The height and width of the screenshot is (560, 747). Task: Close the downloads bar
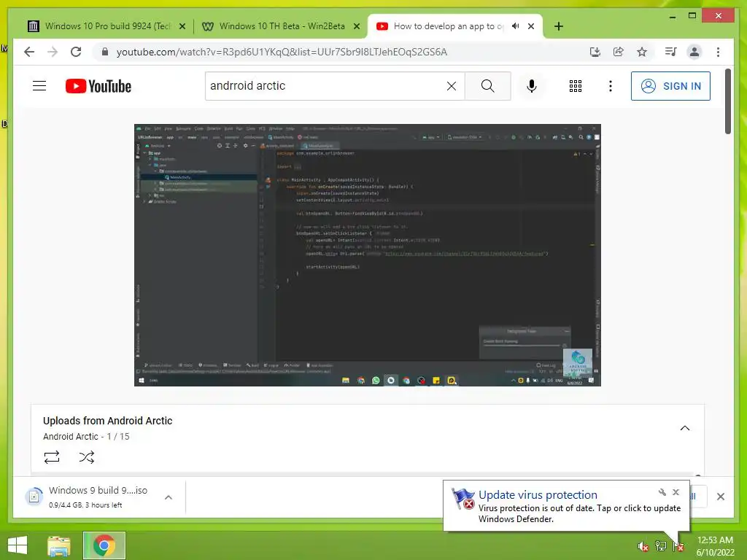720,497
